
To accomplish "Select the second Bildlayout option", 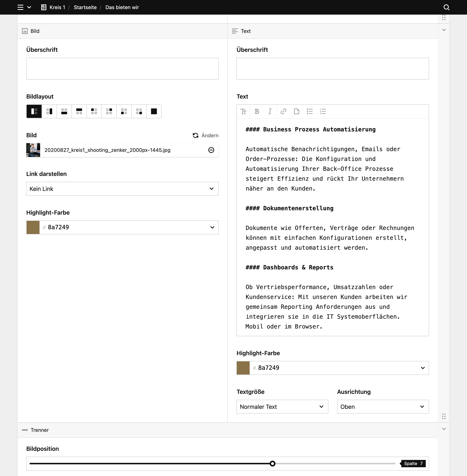I will click(x=49, y=111).
